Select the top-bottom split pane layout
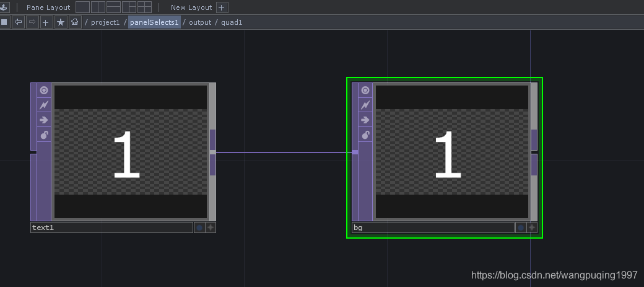The width and height of the screenshot is (644, 287). click(x=113, y=7)
